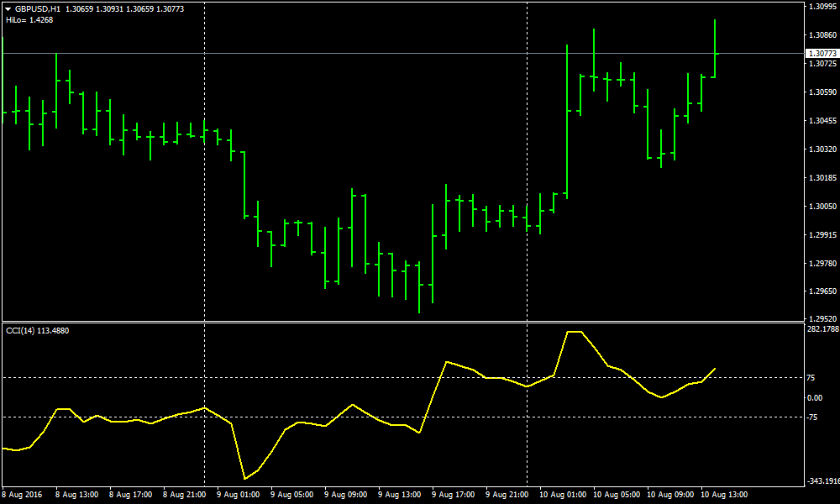Screen dimensions: 840x504
Task: Click the 282.1788 CCI maximum label
Action: click(821, 329)
